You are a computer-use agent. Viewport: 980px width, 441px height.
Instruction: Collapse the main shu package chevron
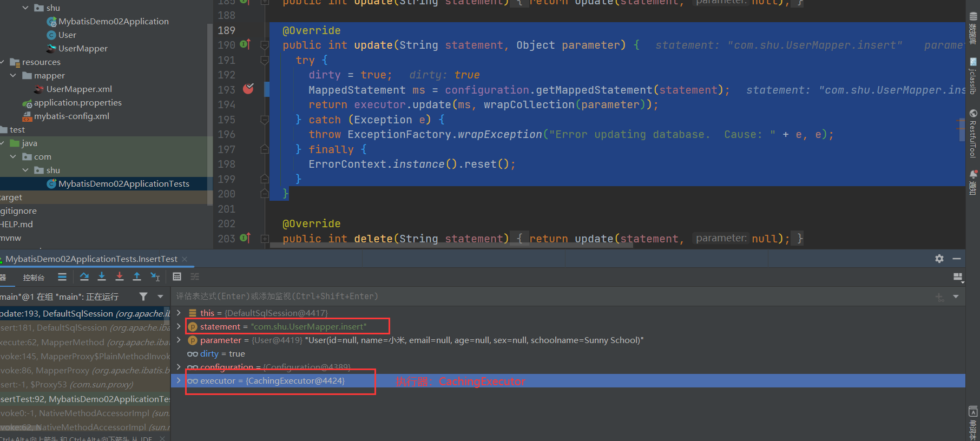[x=25, y=8]
